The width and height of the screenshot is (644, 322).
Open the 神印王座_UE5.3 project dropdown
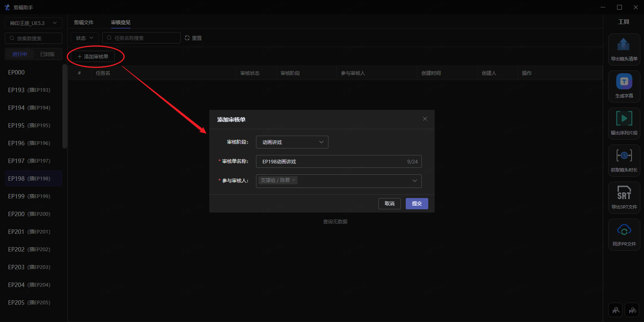[33, 23]
